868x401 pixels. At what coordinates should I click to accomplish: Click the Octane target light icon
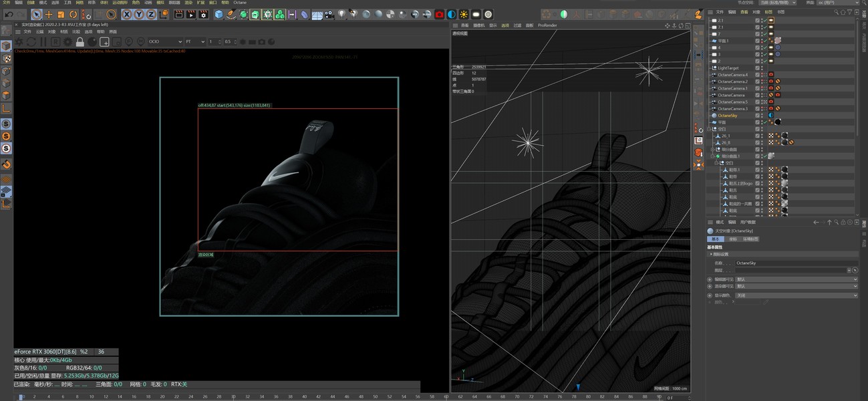point(488,14)
